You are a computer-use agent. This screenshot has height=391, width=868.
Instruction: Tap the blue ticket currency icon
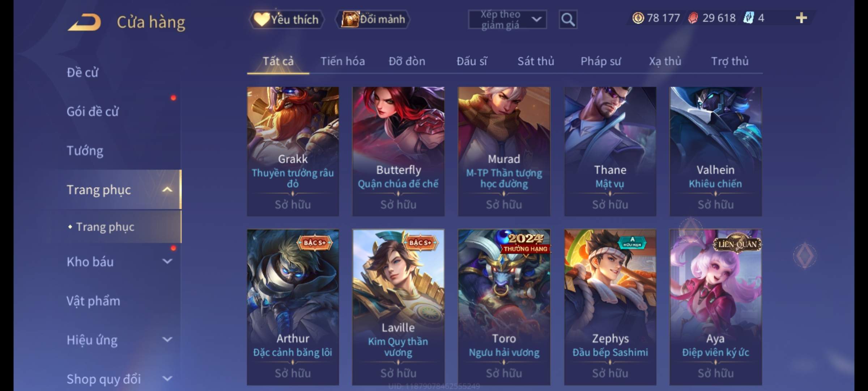pos(748,18)
